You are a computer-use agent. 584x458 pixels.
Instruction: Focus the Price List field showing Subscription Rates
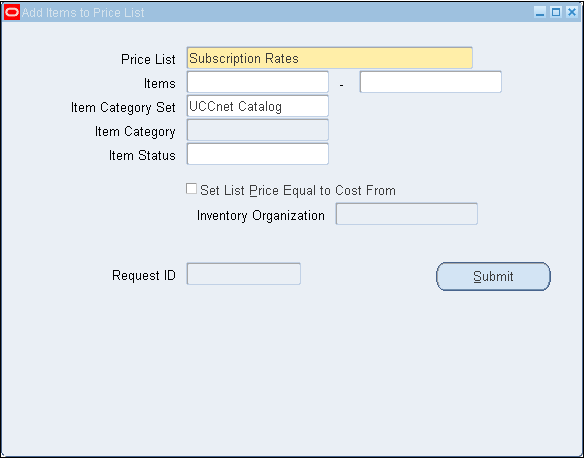[x=330, y=58]
